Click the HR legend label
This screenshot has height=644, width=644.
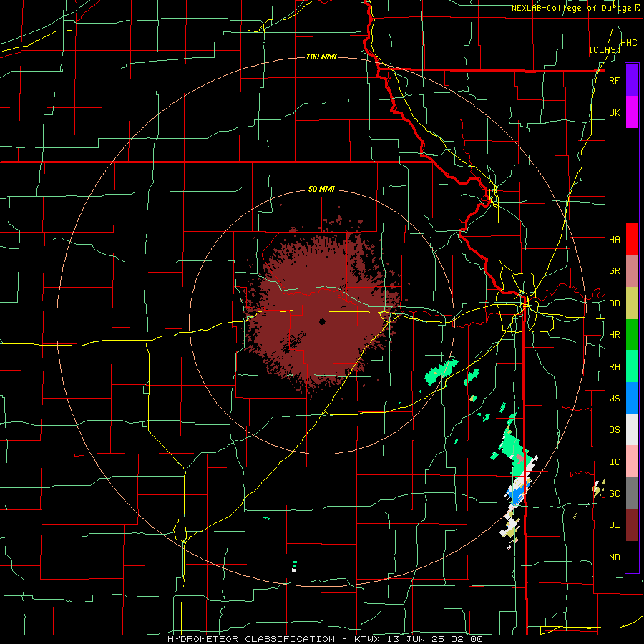click(614, 335)
